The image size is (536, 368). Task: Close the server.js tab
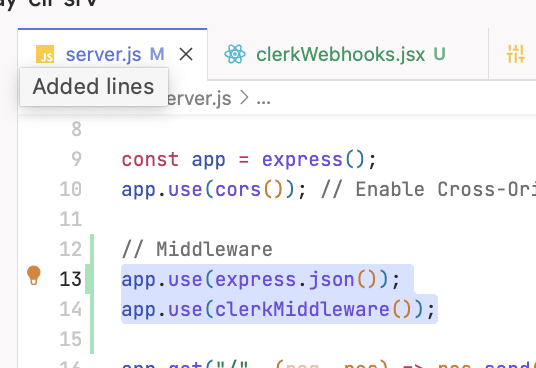[x=186, y=54]
